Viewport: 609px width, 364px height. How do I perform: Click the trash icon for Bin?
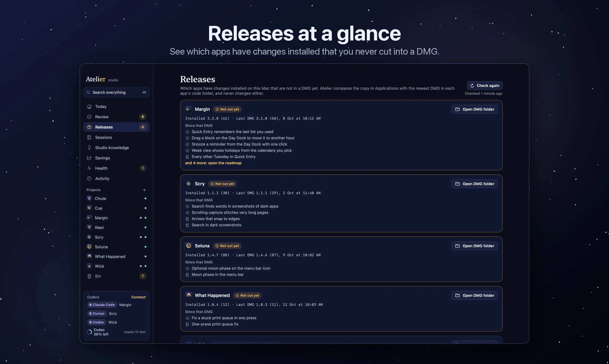coord(89,276)
